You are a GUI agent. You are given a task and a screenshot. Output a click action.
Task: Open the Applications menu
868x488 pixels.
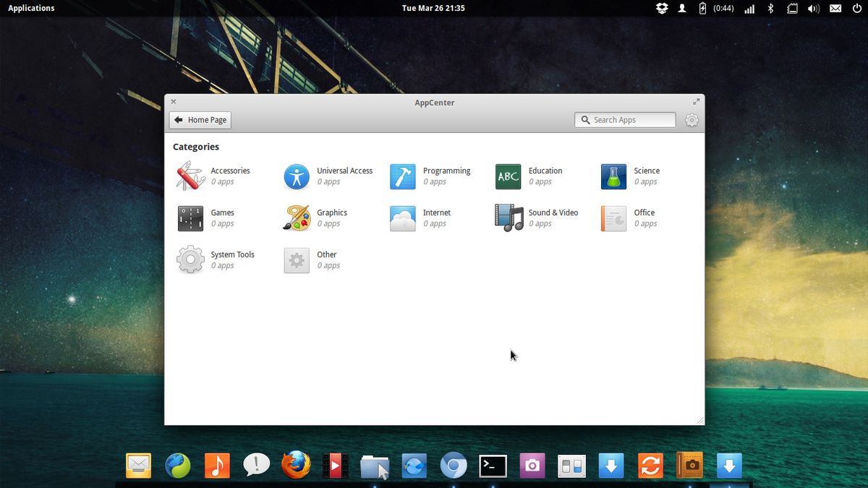point(30,8)
